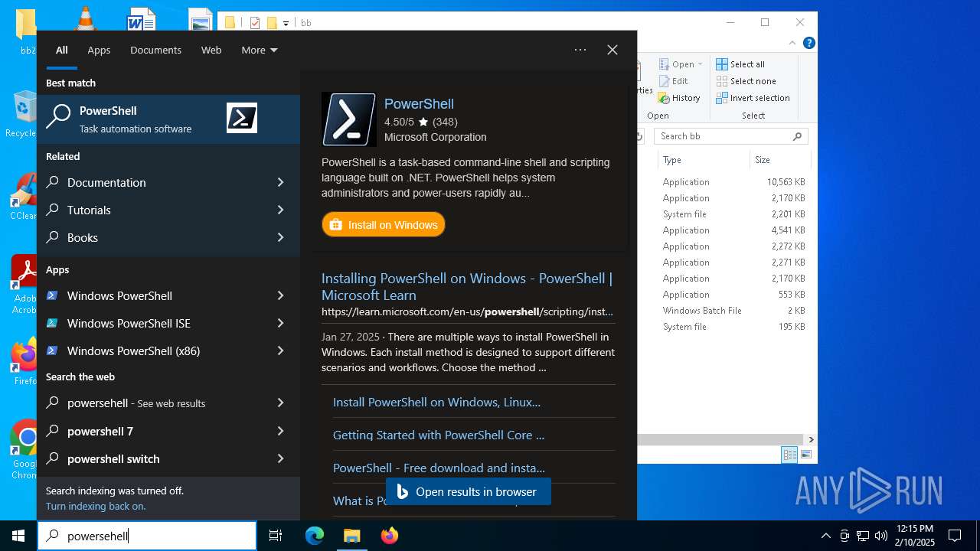980x551 pixels.
Task: Click powershell 7 web suggestion
Action: coord(100,431)
